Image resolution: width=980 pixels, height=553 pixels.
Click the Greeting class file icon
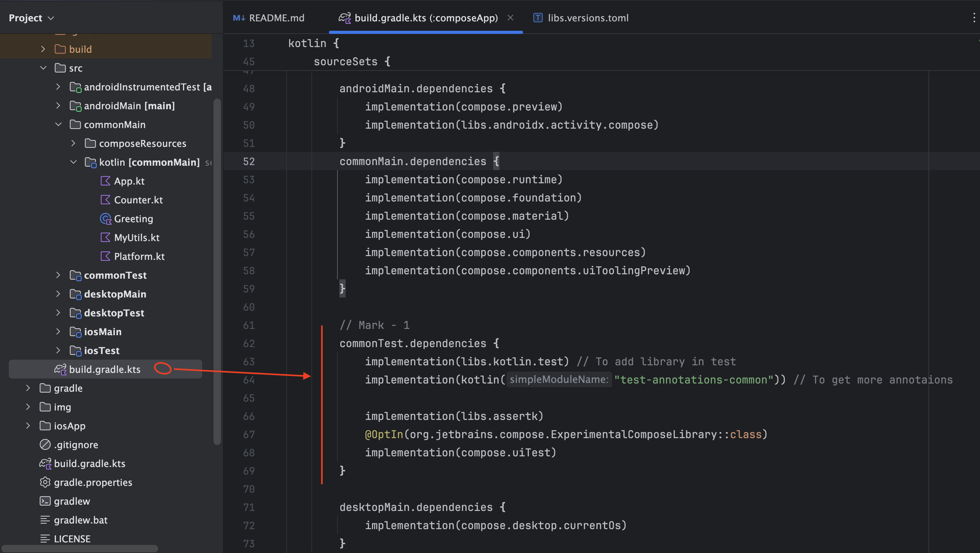click(x=105, y=219)
